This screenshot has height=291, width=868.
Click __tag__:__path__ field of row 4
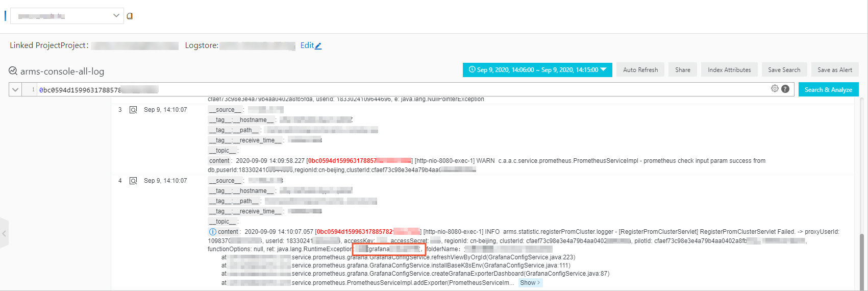pyautogui.click(x=235, y=201)
